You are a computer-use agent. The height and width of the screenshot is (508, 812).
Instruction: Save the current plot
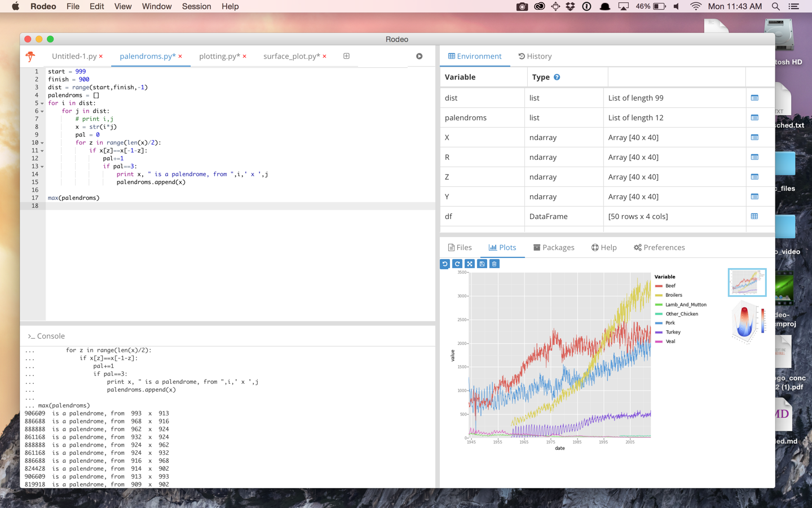[x=482, y=264]
